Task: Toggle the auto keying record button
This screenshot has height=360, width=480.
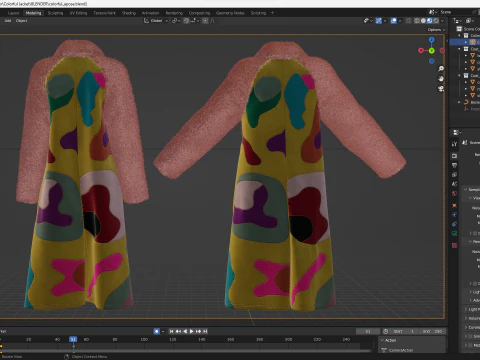Action: [x=156, y=331]
